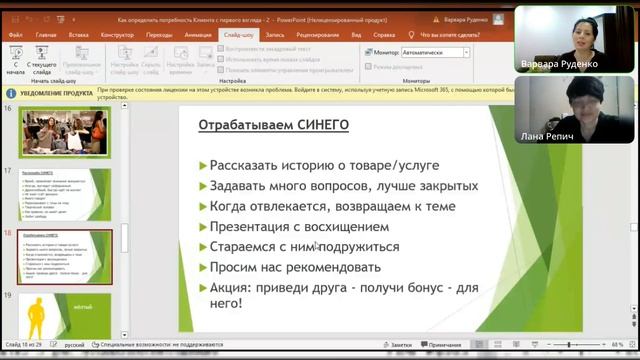Select the Слайд-шоу tab
The height and width of the screenshot is (360, 640).
pyautogui.click(x=239, y=35)
